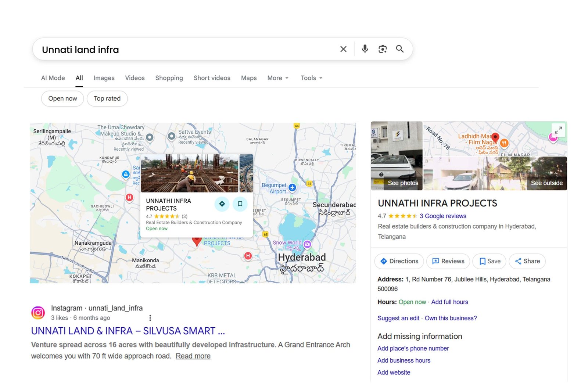Viewport: 588px width, 392px height.
Task: Select the directions icon on the map card
Action: pyautogui.click(x=222, y=204)
